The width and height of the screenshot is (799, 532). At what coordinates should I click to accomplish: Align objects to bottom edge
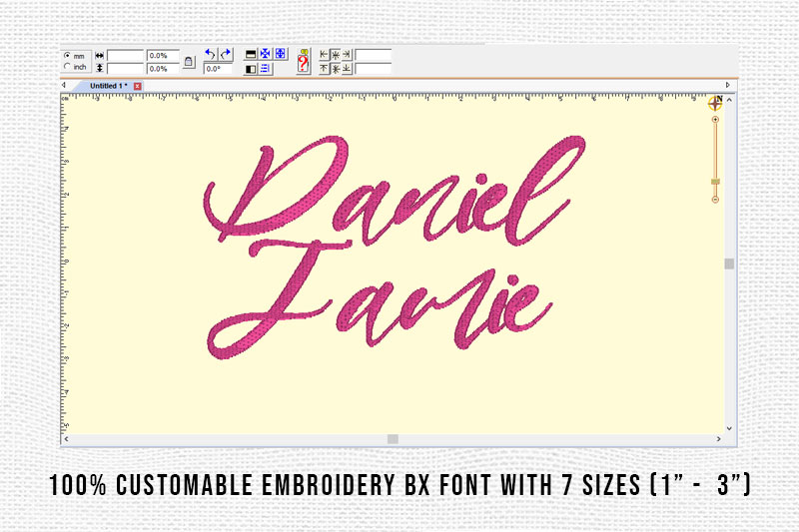tap(347, 68)
